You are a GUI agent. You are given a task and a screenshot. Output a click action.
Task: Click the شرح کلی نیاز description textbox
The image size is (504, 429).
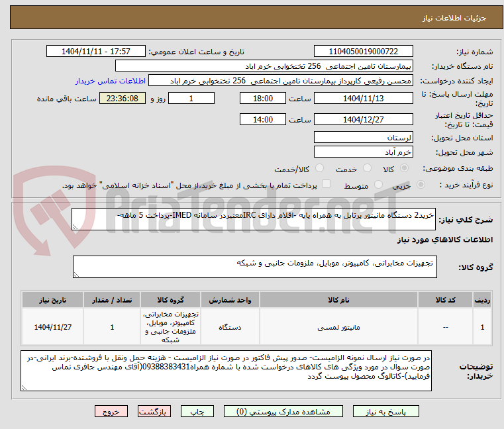click(254, 219)
